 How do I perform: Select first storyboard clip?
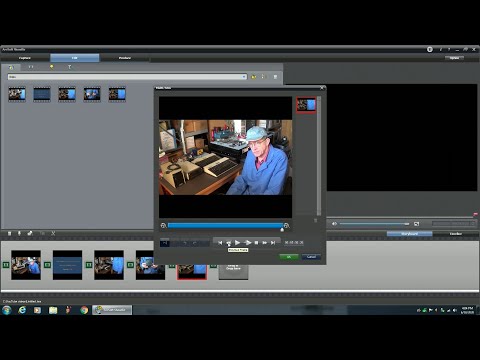pos(26,265)
